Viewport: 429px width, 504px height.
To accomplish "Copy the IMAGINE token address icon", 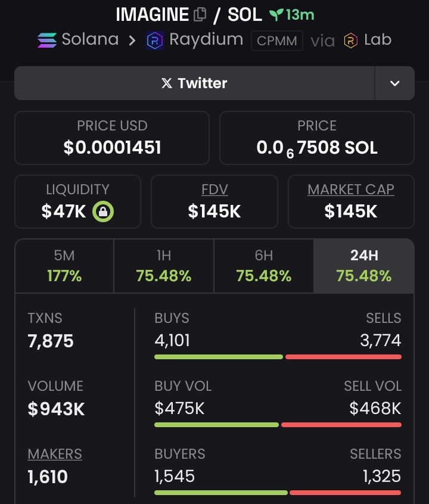I will point(200,14).
